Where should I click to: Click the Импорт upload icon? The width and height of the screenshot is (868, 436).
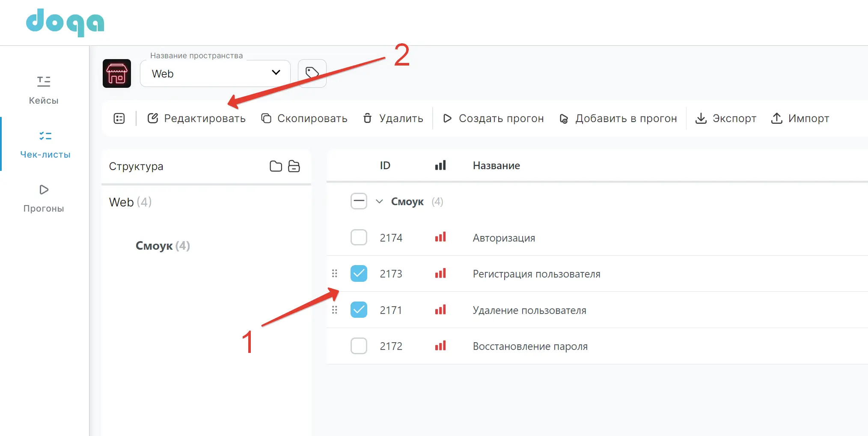tap(776, 119)
